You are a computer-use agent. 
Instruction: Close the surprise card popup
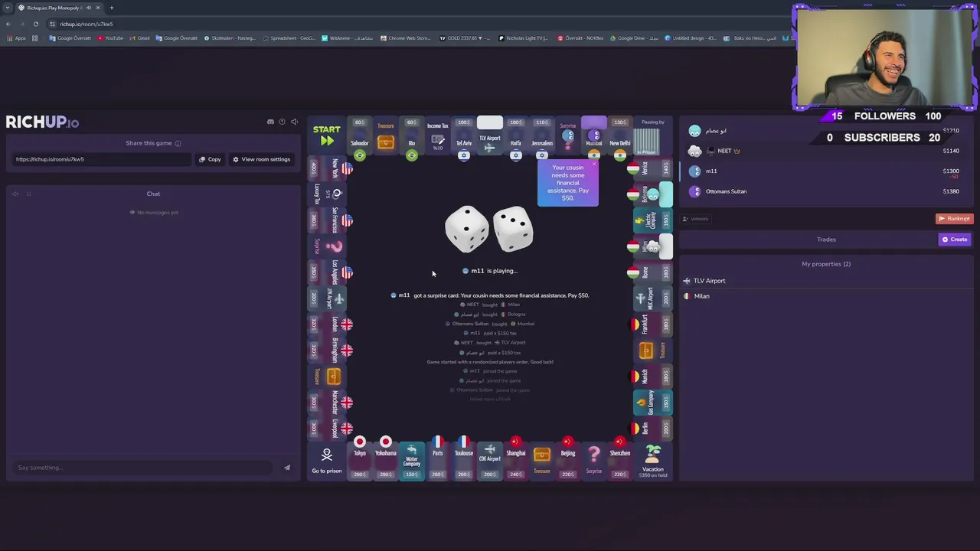(x=593, y=164)
